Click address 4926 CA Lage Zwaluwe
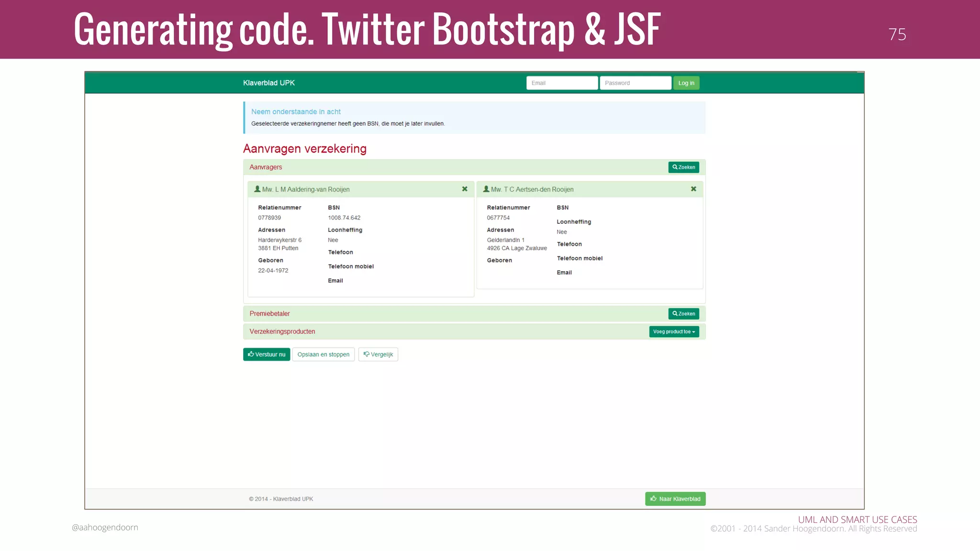 pyautogui.click(x=517, y=248)
